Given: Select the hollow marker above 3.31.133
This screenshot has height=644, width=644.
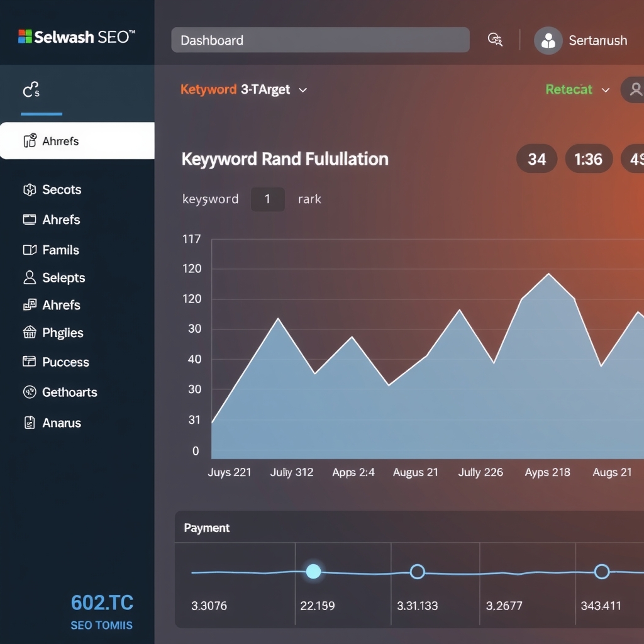Looking at the screenshot, I should 418,571.
